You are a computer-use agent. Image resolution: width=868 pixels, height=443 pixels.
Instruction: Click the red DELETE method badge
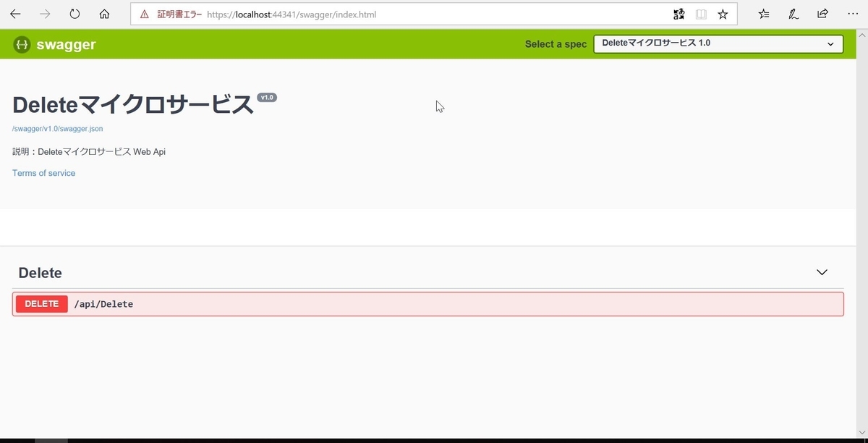pos(41,303)
